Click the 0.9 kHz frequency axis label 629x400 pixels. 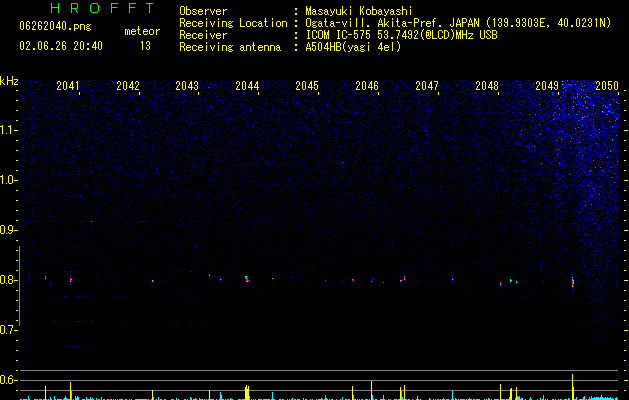9,230
